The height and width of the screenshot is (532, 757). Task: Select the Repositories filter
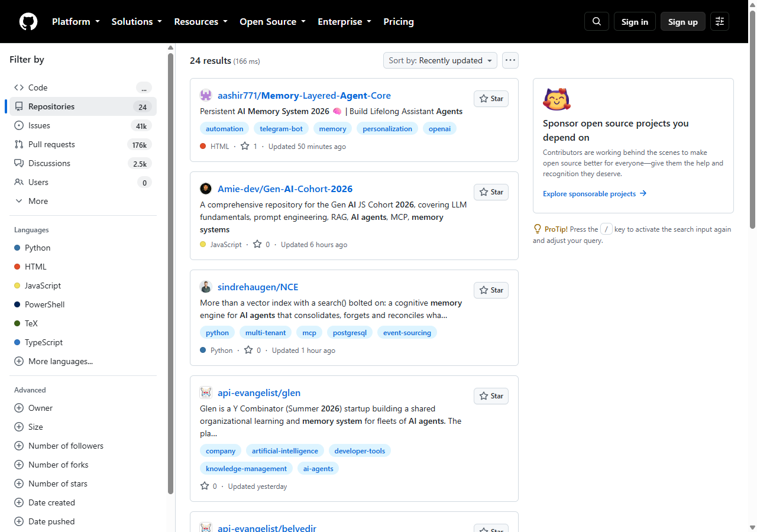point(83,106)
